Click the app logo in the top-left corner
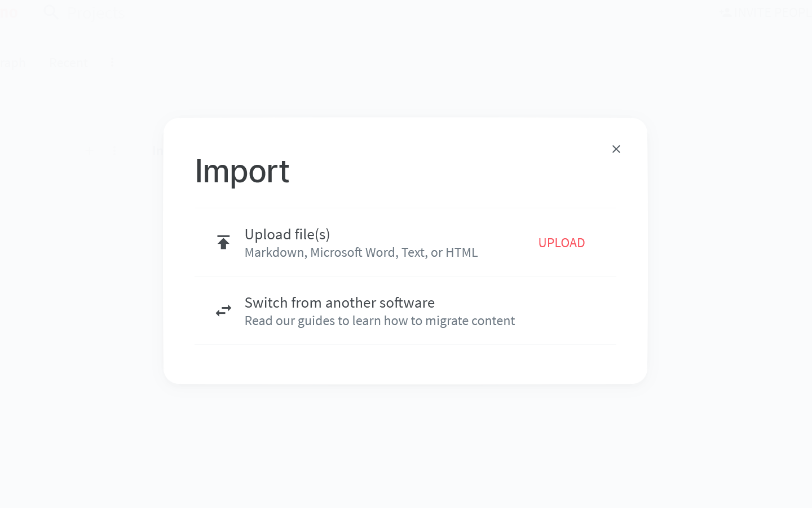 (8, 12)
